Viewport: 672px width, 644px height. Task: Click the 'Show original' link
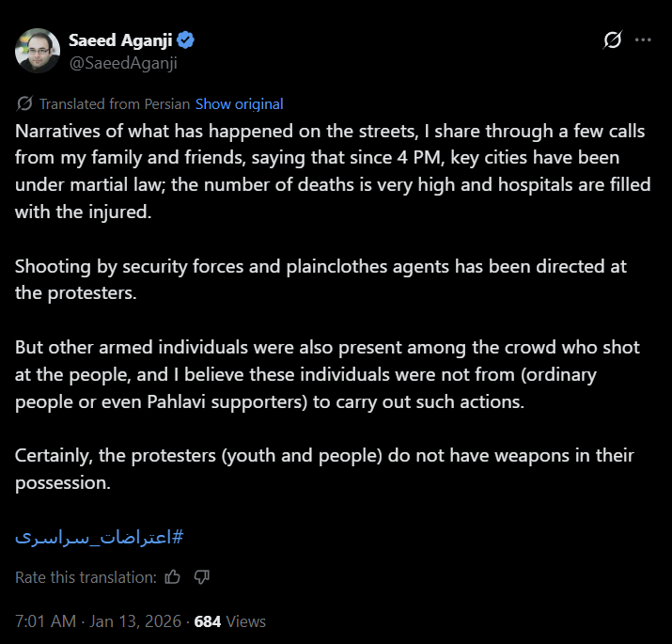239,103
